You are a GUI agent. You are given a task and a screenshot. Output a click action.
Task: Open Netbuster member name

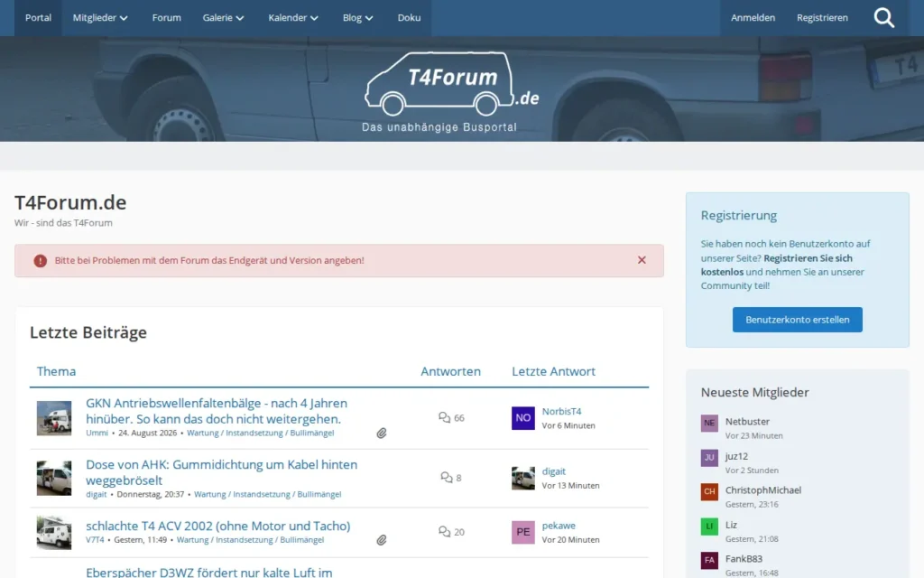pyautogui.click(x=747, y=422)
